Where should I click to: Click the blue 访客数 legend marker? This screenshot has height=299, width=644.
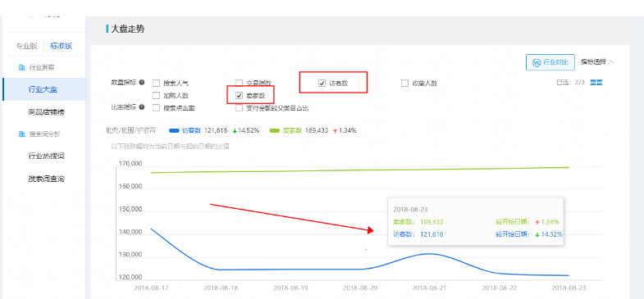pos(174,130)
